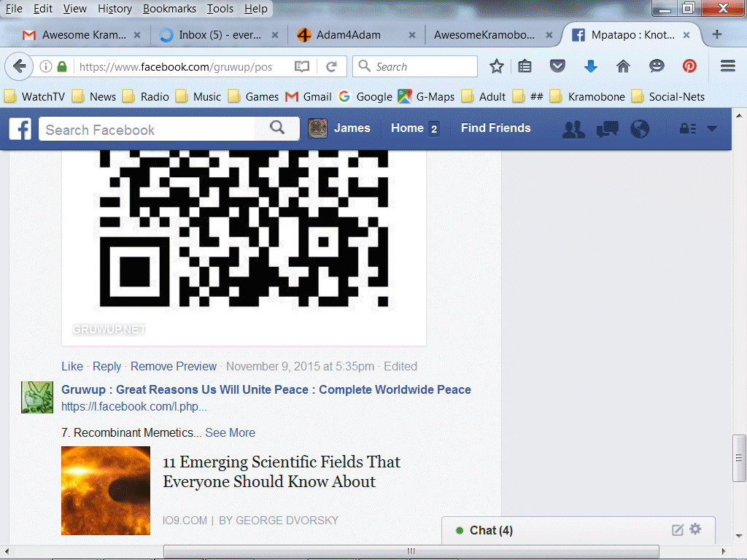Reply to the comment
The height and width of the screenshot is (560, 747).
(107, 366)
